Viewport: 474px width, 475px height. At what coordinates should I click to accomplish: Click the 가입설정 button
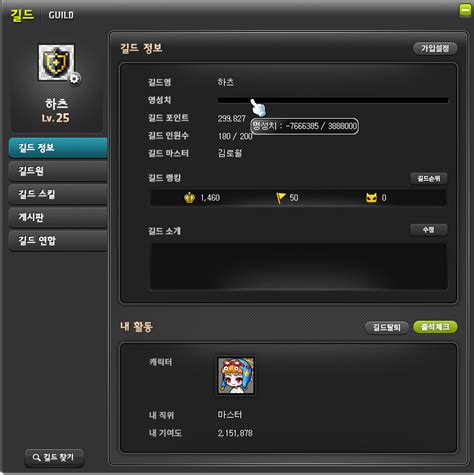tap(435, 48)
